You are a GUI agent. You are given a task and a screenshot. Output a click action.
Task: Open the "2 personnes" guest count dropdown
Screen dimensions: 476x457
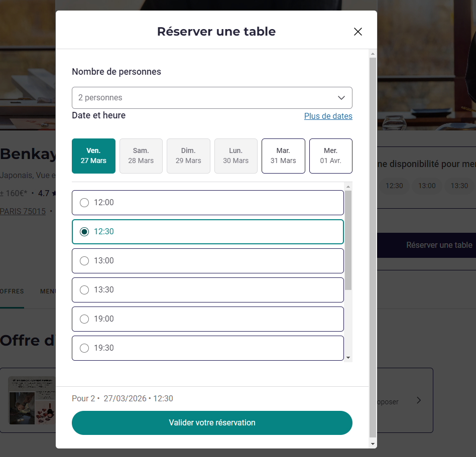tap(212, 97)
